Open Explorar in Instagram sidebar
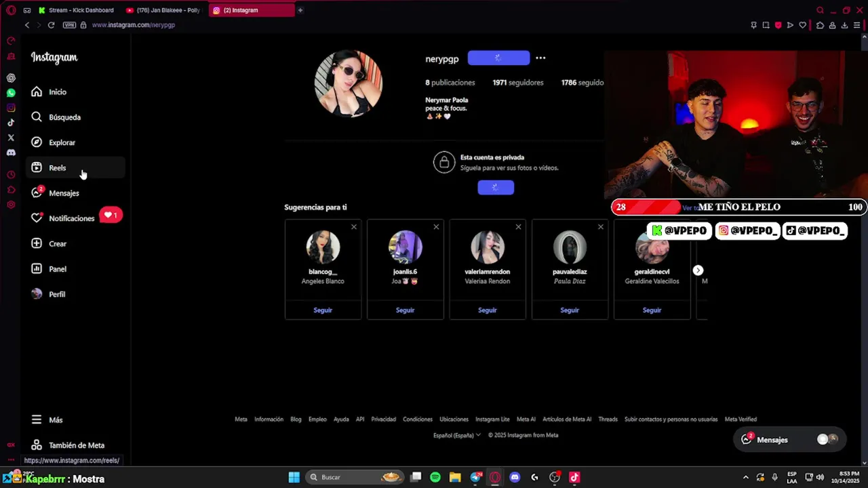Image resolution: width=868 pixels, height=488 pixels. pos(75,142)
